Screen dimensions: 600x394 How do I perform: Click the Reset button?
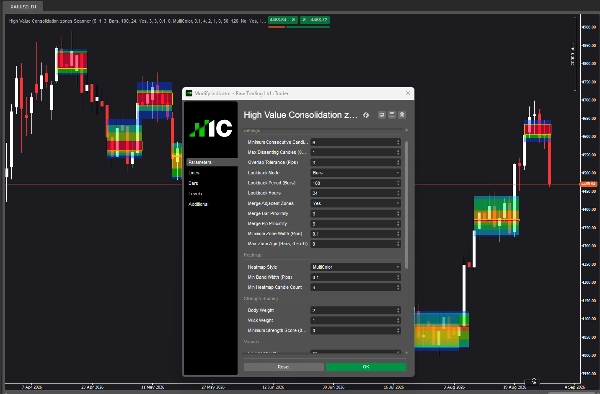[284, 367]
